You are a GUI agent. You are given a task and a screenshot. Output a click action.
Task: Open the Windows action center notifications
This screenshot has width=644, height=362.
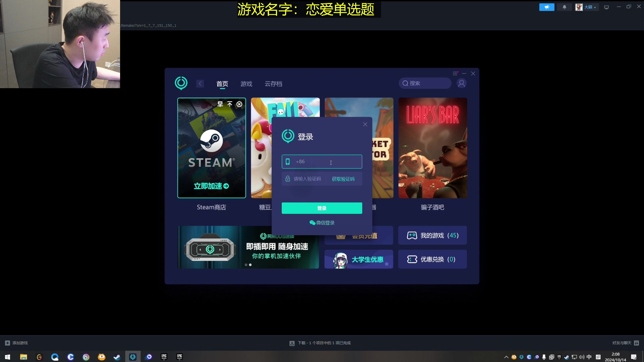point(634,357)
